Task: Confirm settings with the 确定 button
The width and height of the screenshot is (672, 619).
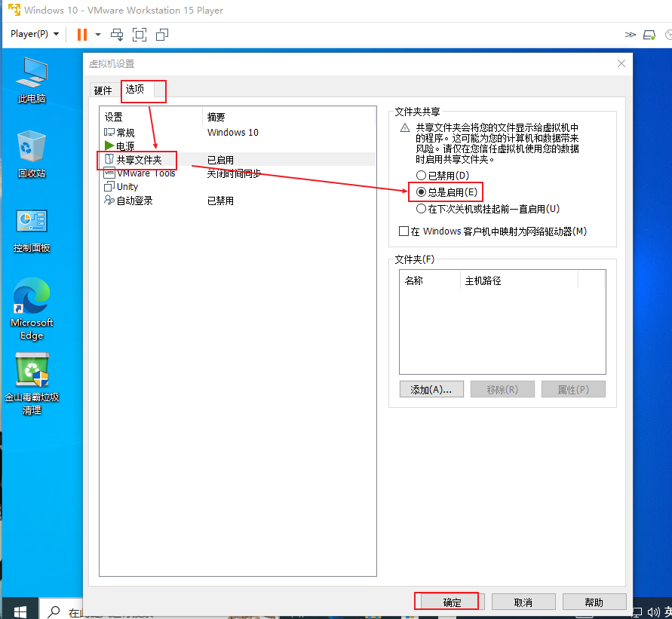Action: (x=452, y=602)
